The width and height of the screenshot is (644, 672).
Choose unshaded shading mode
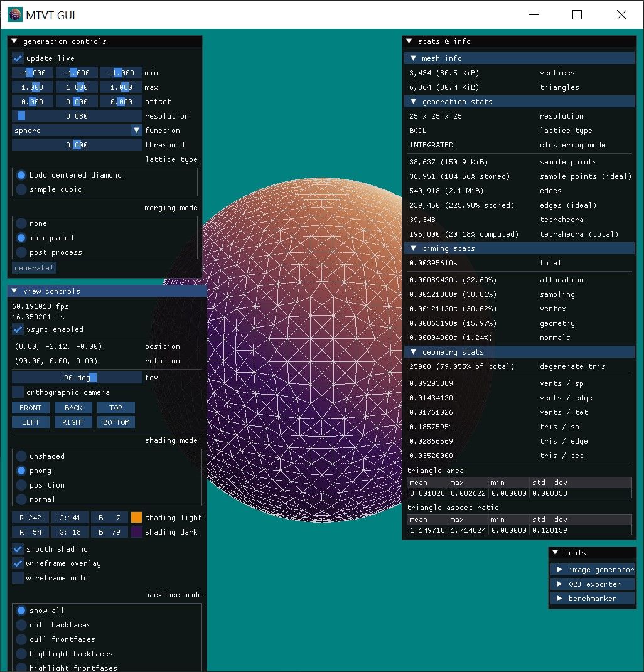click(21, 456)
